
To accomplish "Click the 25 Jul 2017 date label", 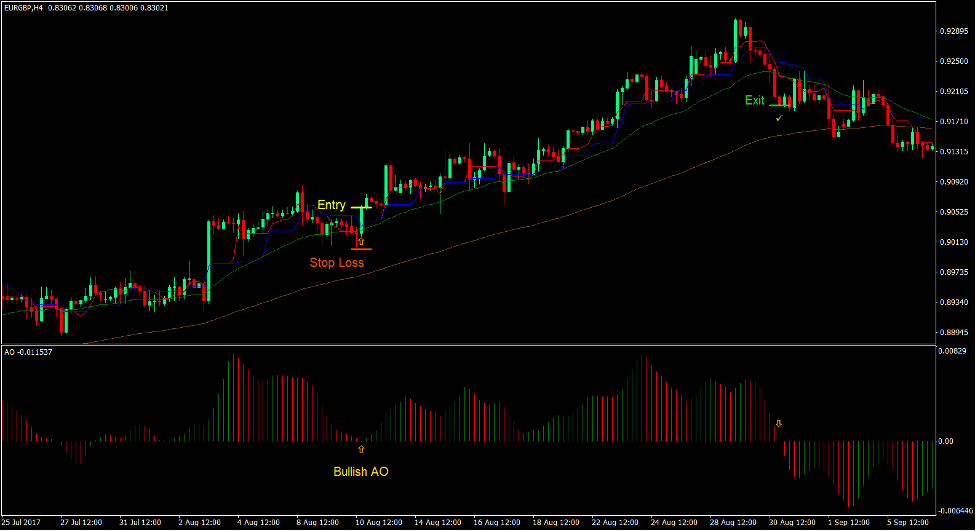I will click(x=22, y=523).
